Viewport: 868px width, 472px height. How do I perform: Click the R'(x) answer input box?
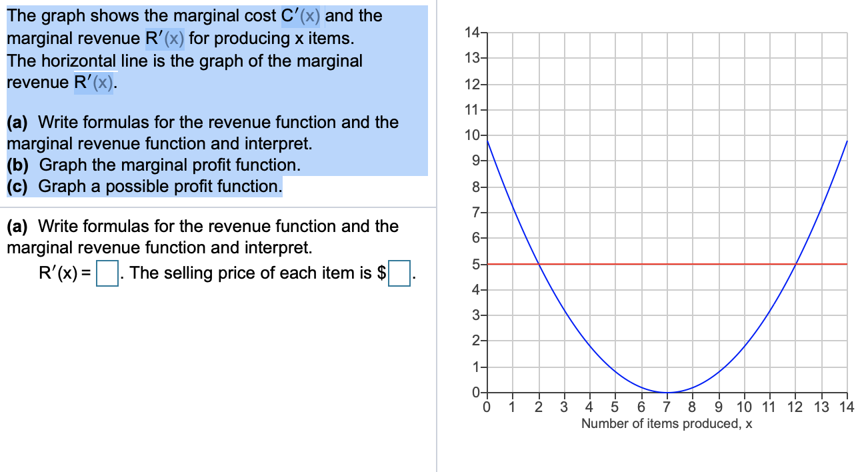[106, 273]
